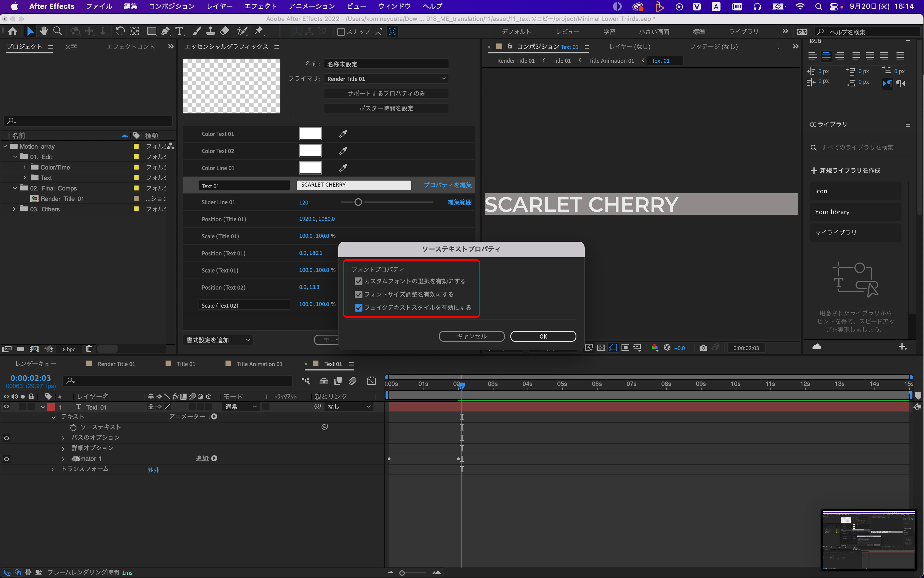Collapse the Motion array folder
Screen dimensions: 924x578
[x=5, y=146]
